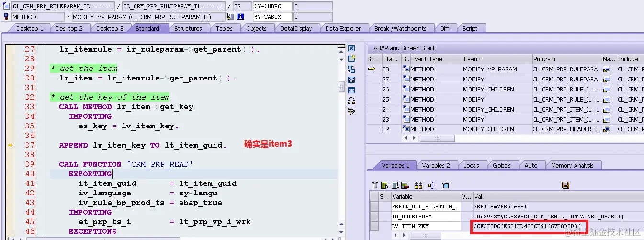Open the Diff tab
The image size is (644, 240).
[x=445, y=28]
